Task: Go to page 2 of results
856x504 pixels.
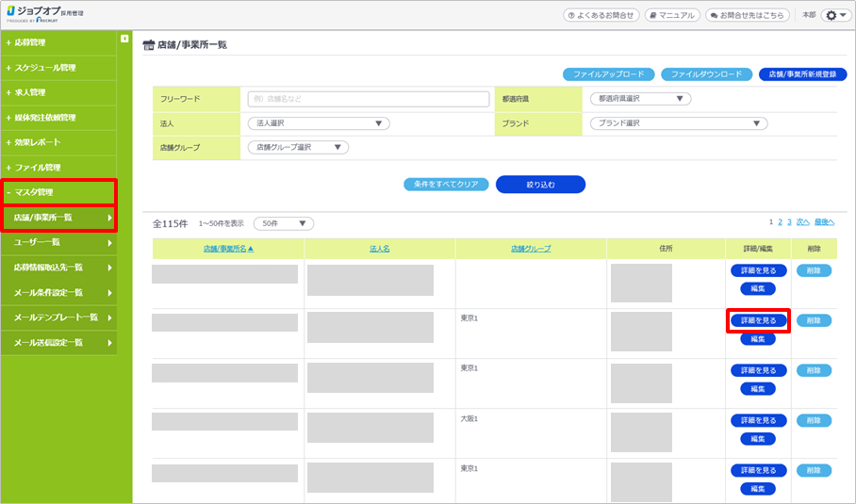Action: pos(780,222)
